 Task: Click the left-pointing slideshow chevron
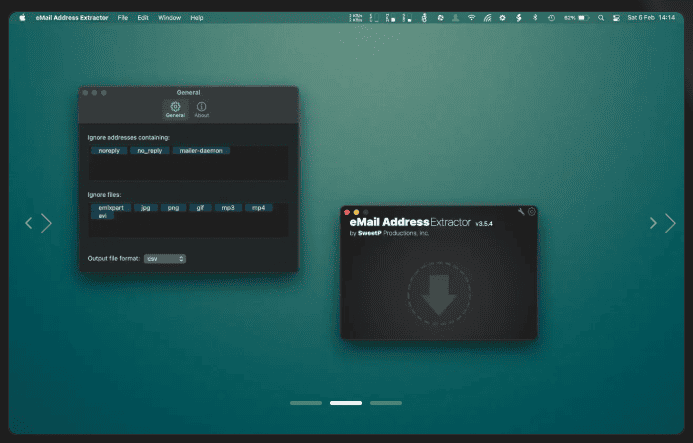coord(29,223)
